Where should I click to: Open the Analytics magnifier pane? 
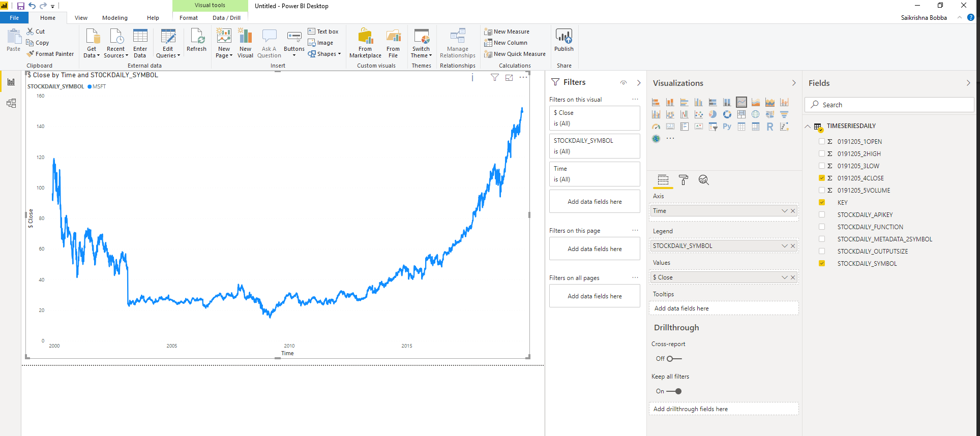click(703, 180)
